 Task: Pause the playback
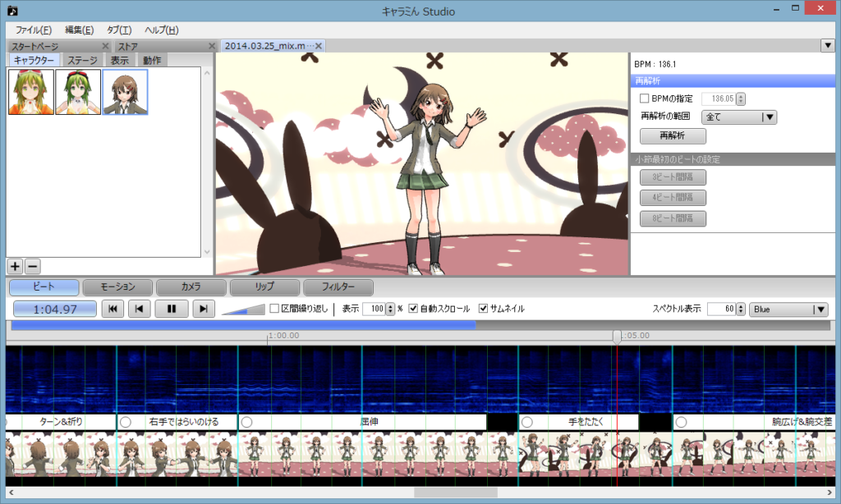[172, 309]
